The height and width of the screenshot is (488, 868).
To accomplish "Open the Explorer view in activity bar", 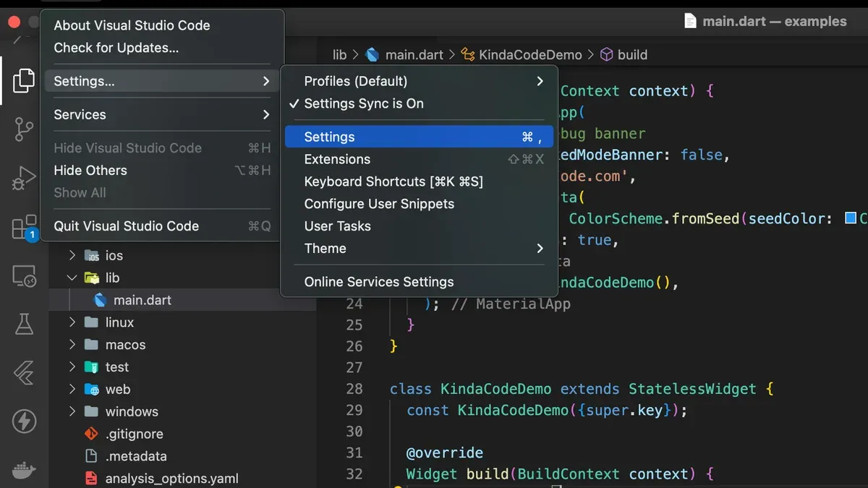I will (x=24, y=80).
